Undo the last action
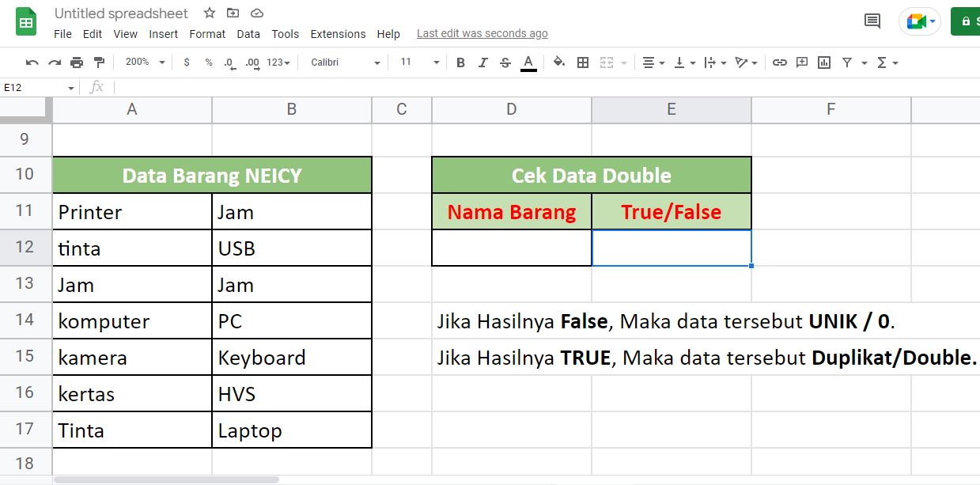The height and width of the screenshot is (485, 980). pos(32,63)
